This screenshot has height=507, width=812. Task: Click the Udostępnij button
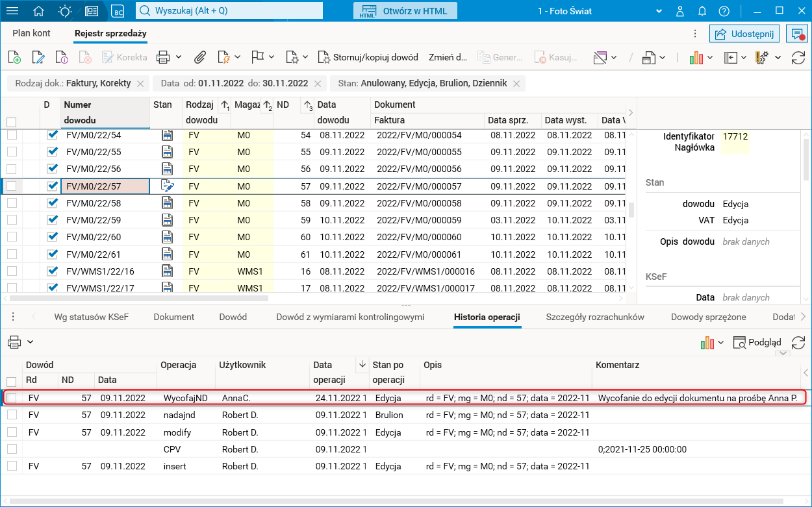[744, 34]
